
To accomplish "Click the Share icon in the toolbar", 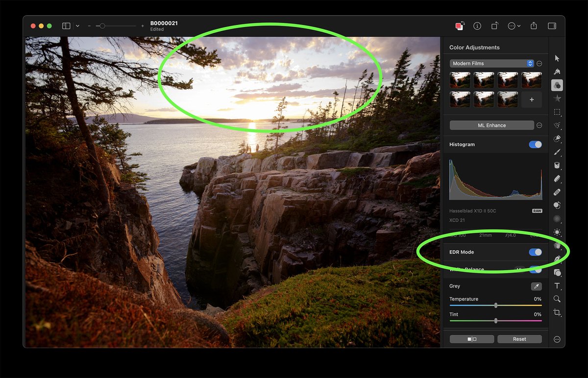I will pyautogui.click(x=534, y=25).
